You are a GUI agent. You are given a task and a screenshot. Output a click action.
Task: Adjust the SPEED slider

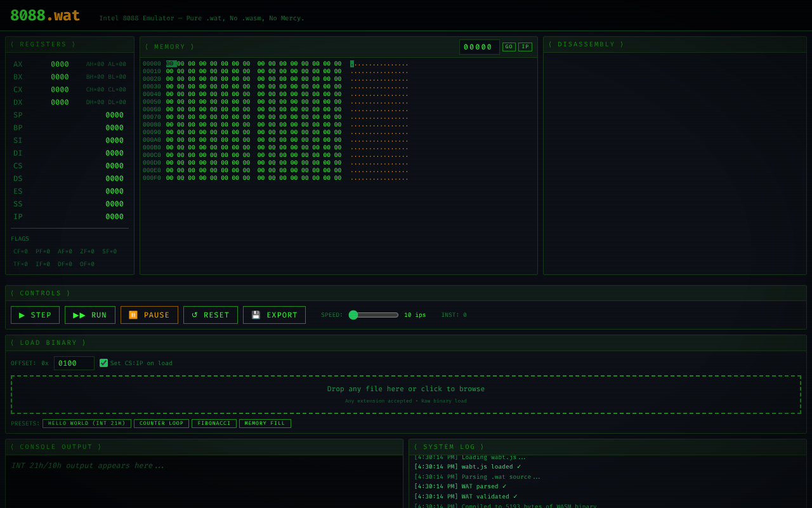[x=374, y=315]
